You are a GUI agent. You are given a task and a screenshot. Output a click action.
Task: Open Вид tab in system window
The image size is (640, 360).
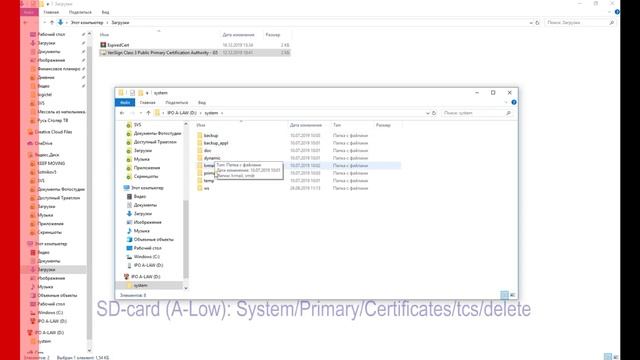[202, 103]
